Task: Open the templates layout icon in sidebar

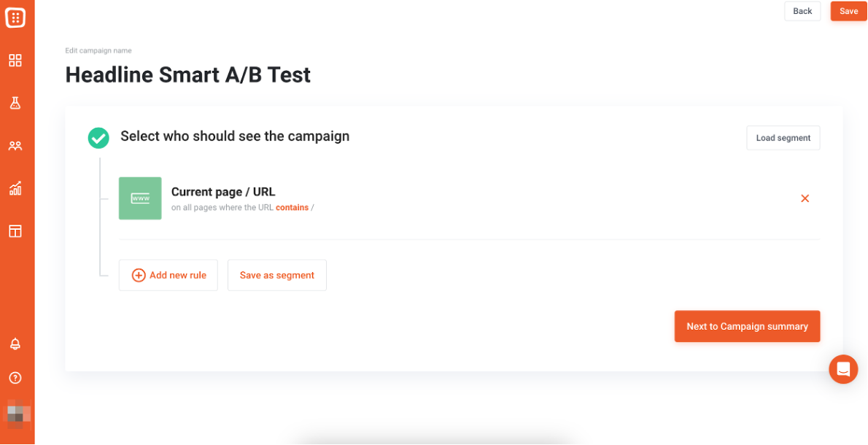Action: 15,231
